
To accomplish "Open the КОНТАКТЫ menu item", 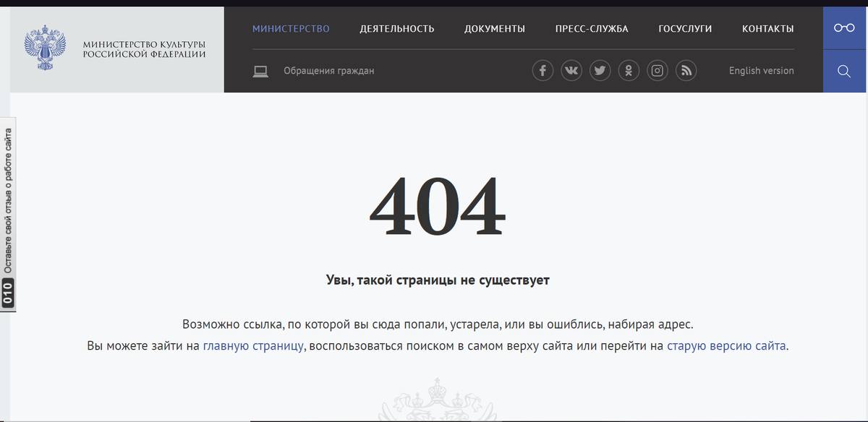I will tap(768, 29).
